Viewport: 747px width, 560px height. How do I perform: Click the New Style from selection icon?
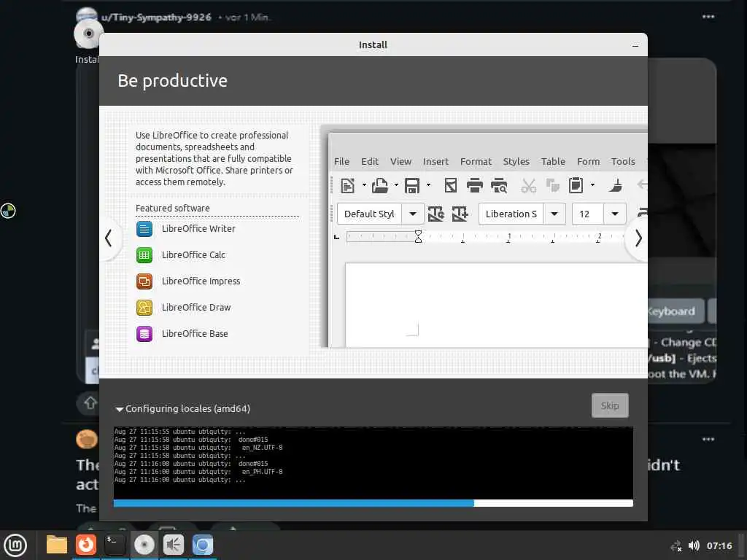click(x=460, y=214)
